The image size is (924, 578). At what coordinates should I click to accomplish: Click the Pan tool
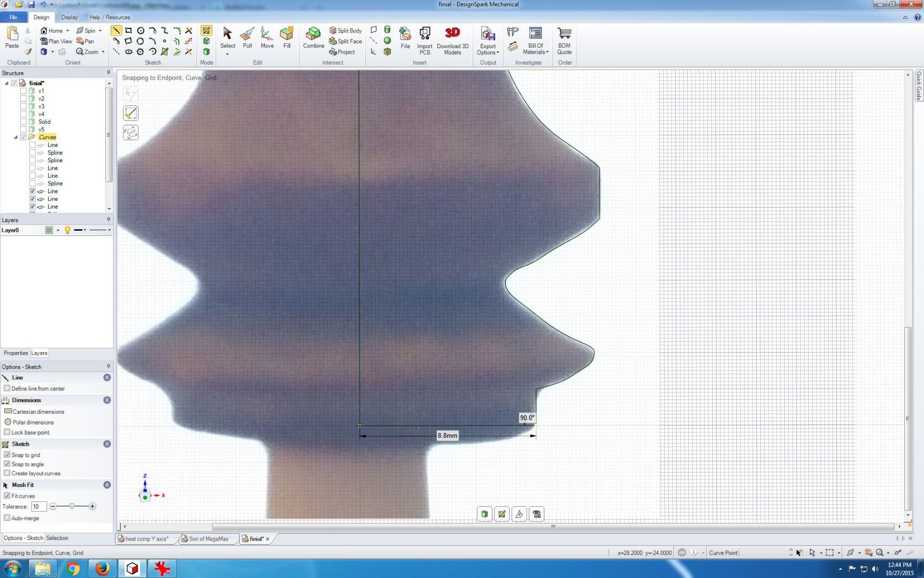tap(85, 41)
